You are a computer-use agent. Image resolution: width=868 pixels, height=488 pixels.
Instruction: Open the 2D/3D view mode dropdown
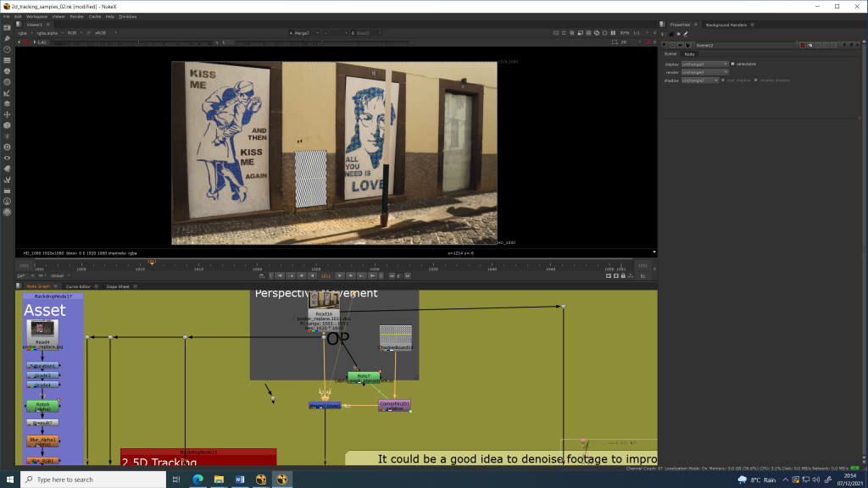(630, 42)
